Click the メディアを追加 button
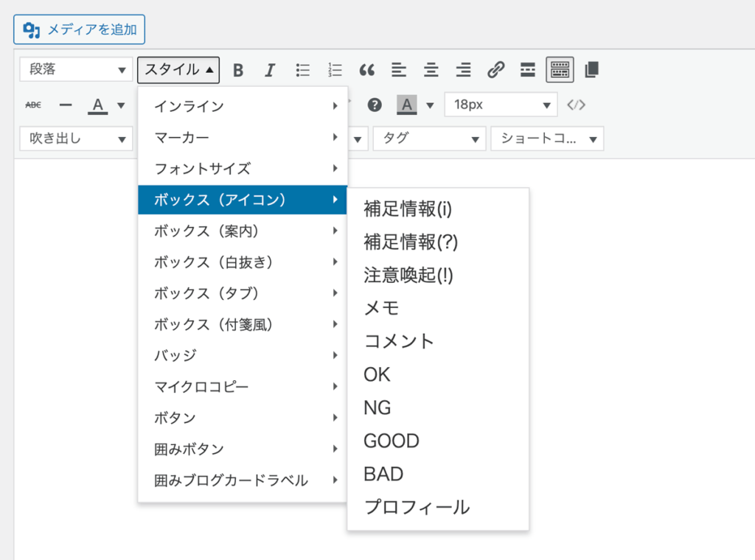The image size is (755, 560). pos(79,29)
